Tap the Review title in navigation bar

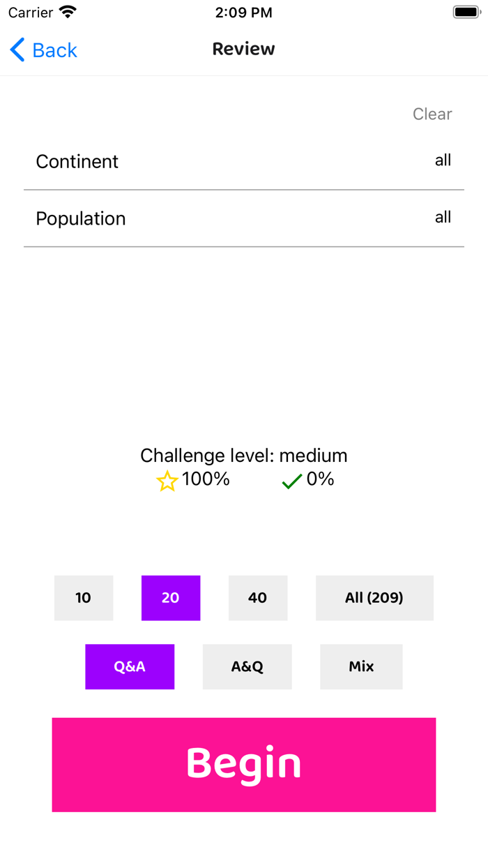(x=244, y=49)
